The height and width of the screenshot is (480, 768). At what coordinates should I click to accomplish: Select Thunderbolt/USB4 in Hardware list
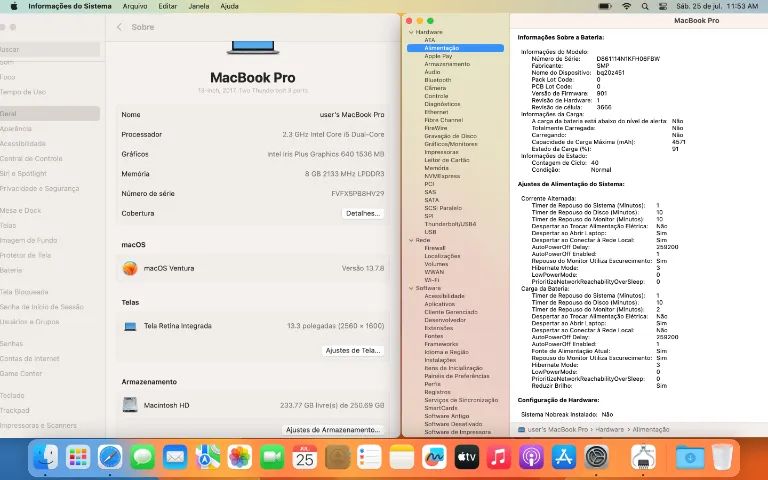pyautogui.click(x=450, y=224)
